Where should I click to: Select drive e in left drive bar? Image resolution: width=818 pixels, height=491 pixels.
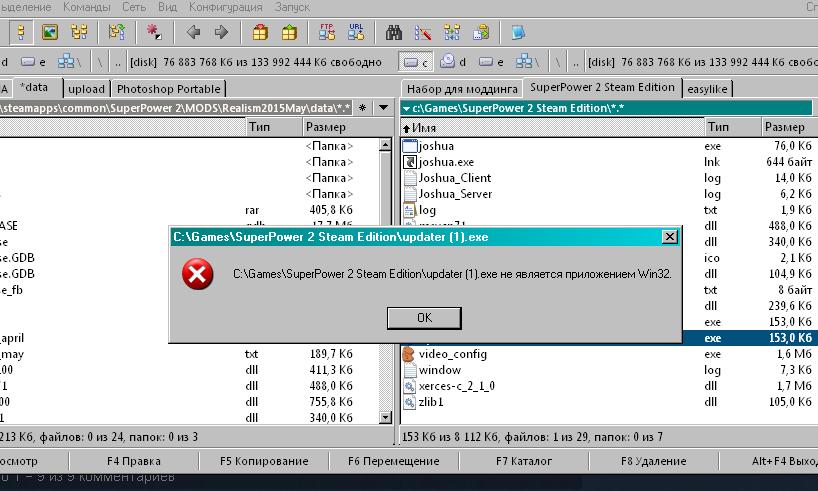(33, 62)
